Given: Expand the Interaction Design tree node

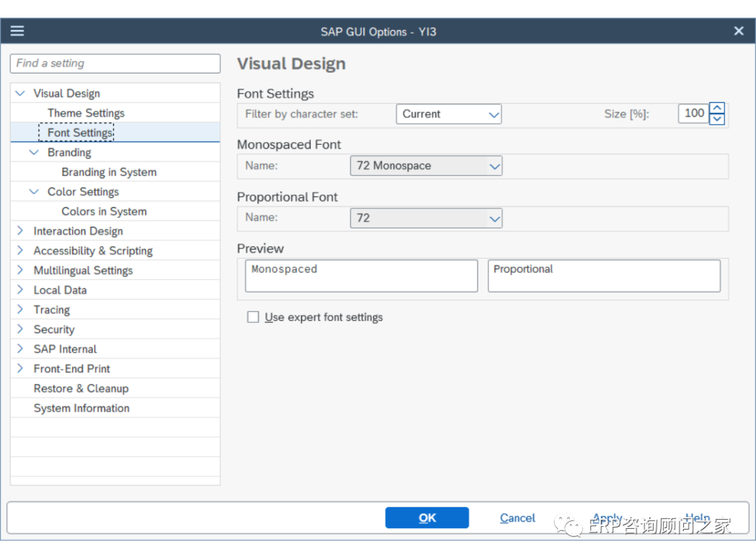Looking at the screenshot, I should [x=19, y=231].
